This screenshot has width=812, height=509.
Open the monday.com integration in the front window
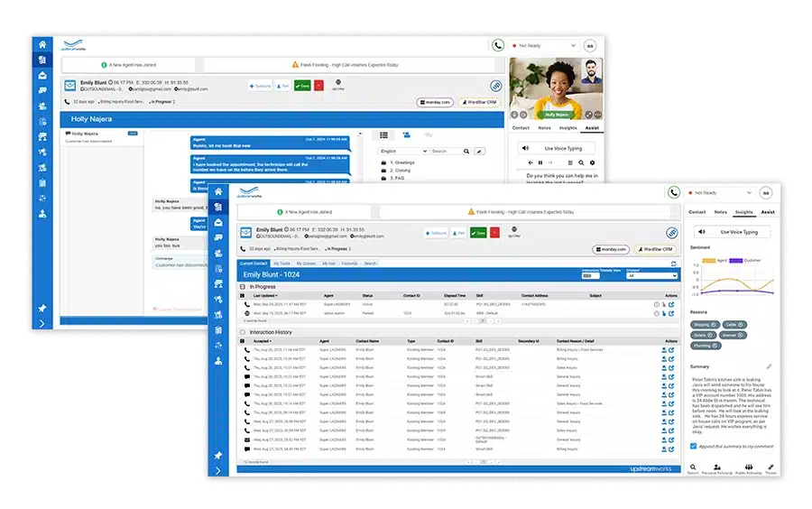pyautogui.click(x=611, y=249)
